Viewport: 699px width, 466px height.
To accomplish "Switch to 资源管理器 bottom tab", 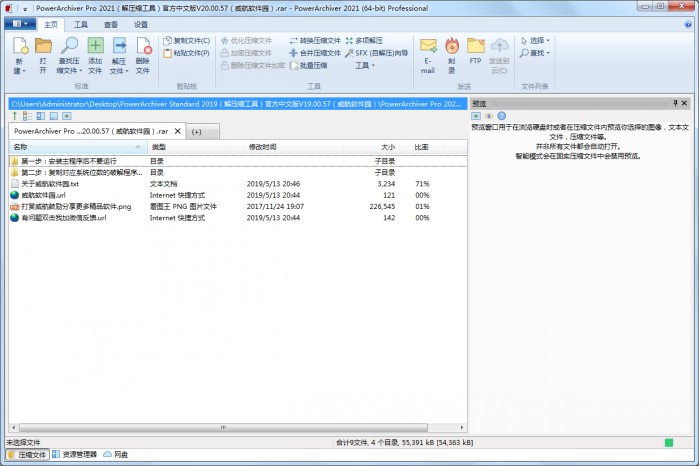I will (x=74, y=454).
